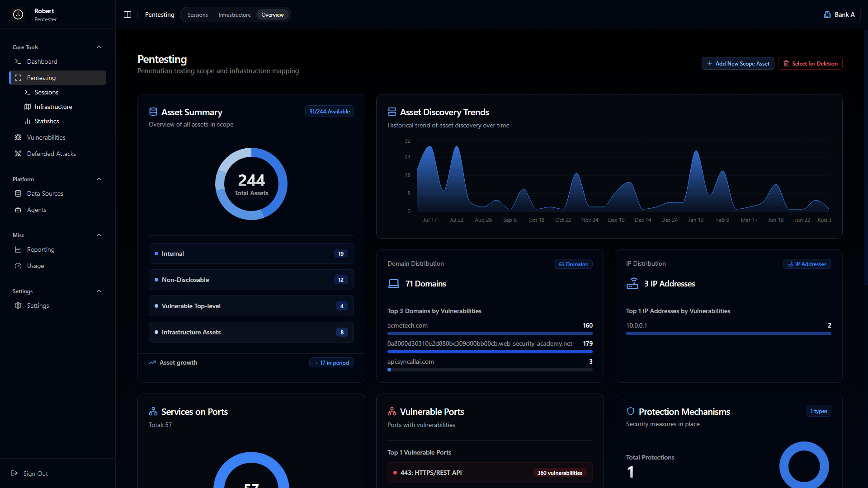This screenshot has height=488, width=868.
Task: Click the Agents robot icon
Action: (x=18, y=210)
